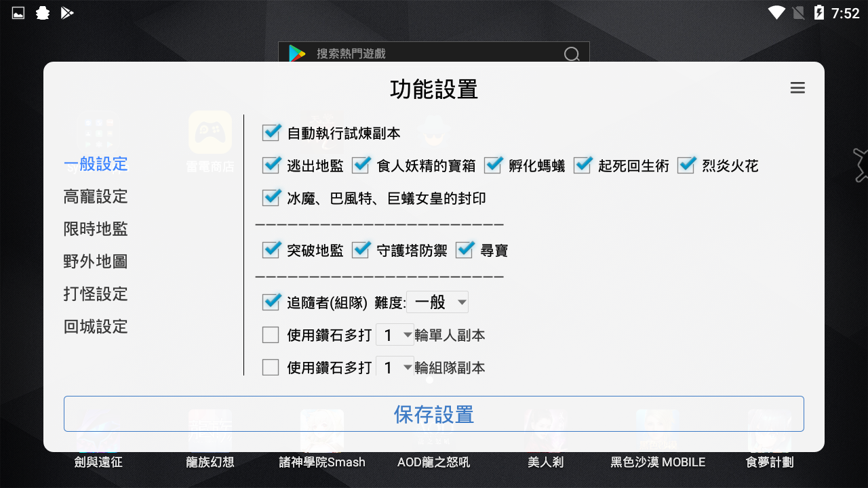Open the 電電商店 game controller icon
This screenshot has width=868, height=488.
click(x=210, y=134)
